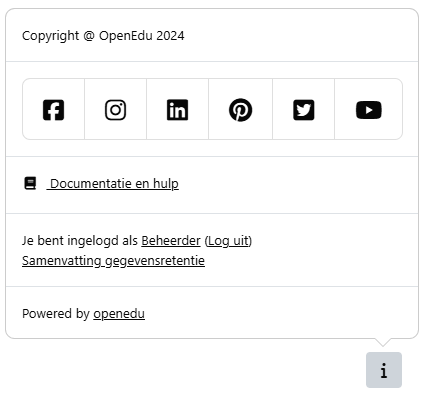
Task: Open the Twitter bird icon
Action: coord(303,110)
